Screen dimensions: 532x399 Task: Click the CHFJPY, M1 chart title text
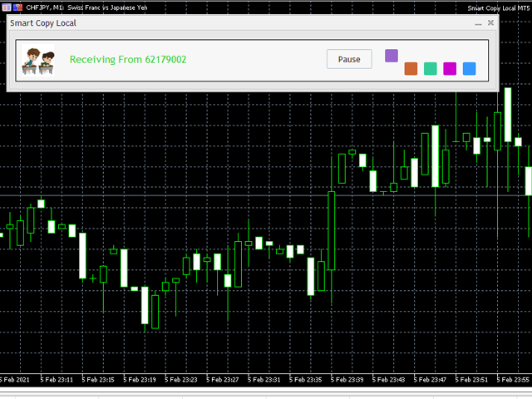coord(86,7)
